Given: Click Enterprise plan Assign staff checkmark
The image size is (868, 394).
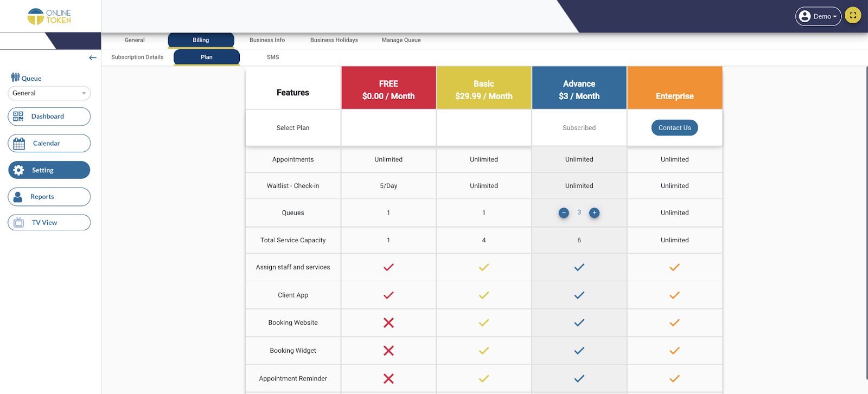Looking at the screenshot, I should click(675, 267).
